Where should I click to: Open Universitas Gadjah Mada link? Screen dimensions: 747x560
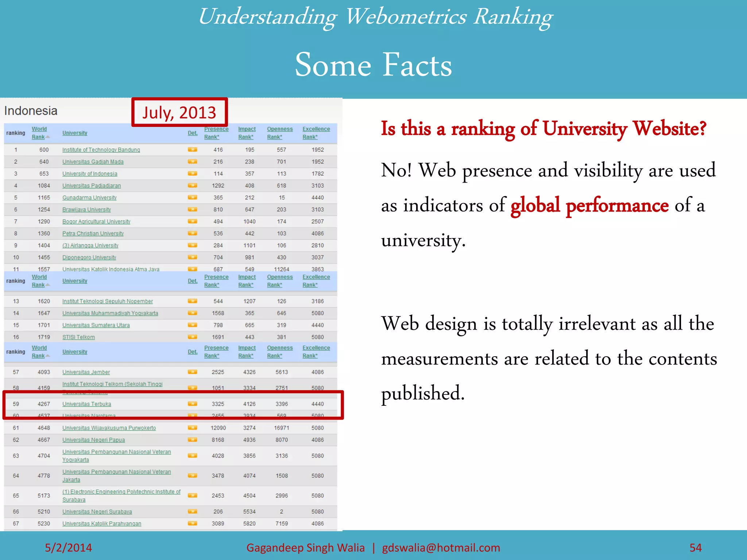93,162
